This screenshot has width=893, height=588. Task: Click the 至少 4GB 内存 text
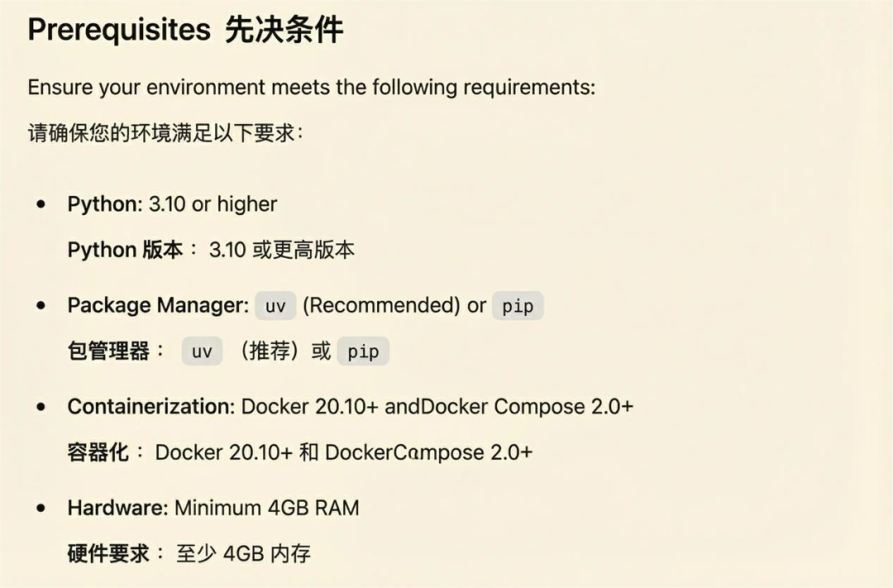[x=244, y=553]
